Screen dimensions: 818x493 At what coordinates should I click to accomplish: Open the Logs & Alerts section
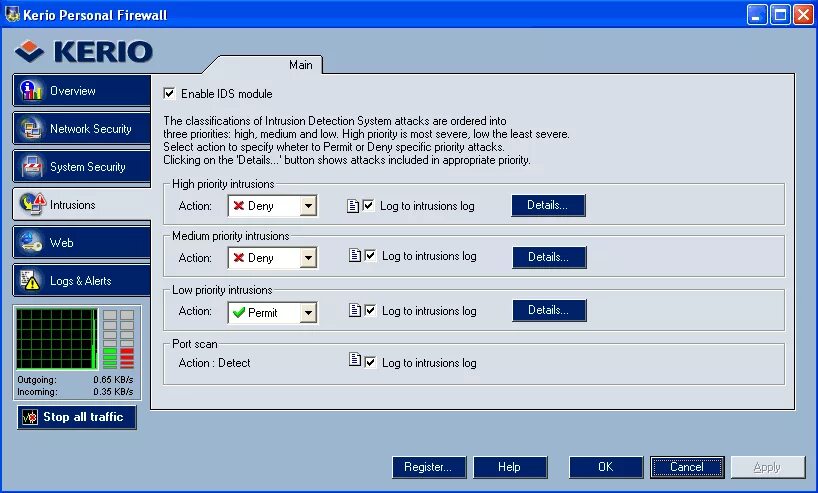(81, 281)
